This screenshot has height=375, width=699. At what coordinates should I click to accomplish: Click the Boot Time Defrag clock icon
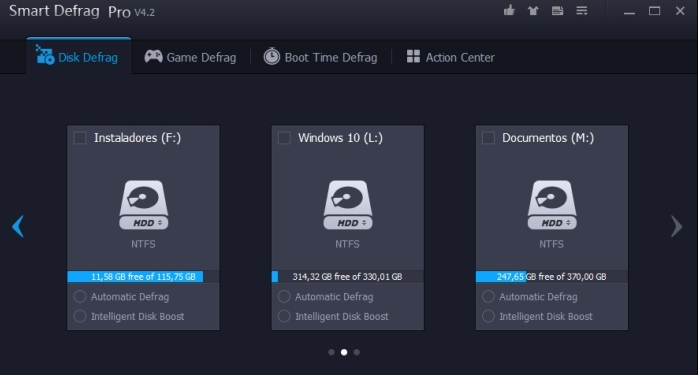(x=271, y=56)
